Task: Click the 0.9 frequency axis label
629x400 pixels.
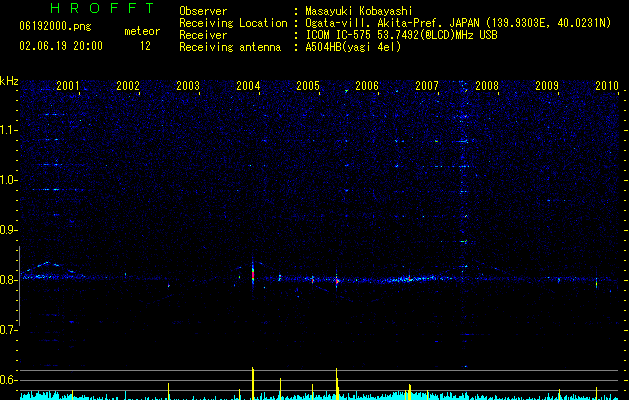Action: coord(9,230)
